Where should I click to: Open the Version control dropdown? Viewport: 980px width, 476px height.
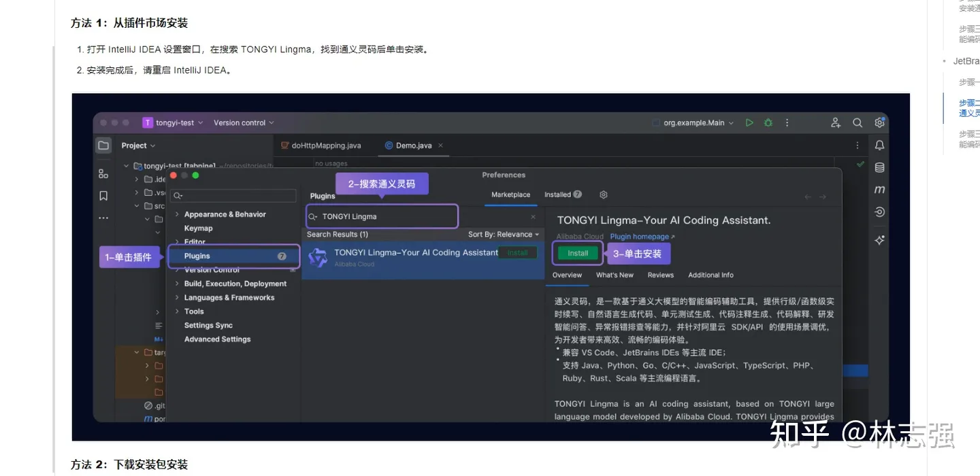[x=244, y=123]
